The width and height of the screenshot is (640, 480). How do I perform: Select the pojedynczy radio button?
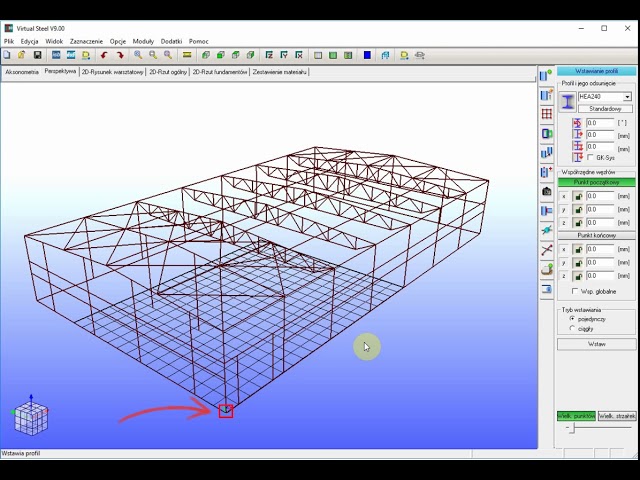coord(572,319)
